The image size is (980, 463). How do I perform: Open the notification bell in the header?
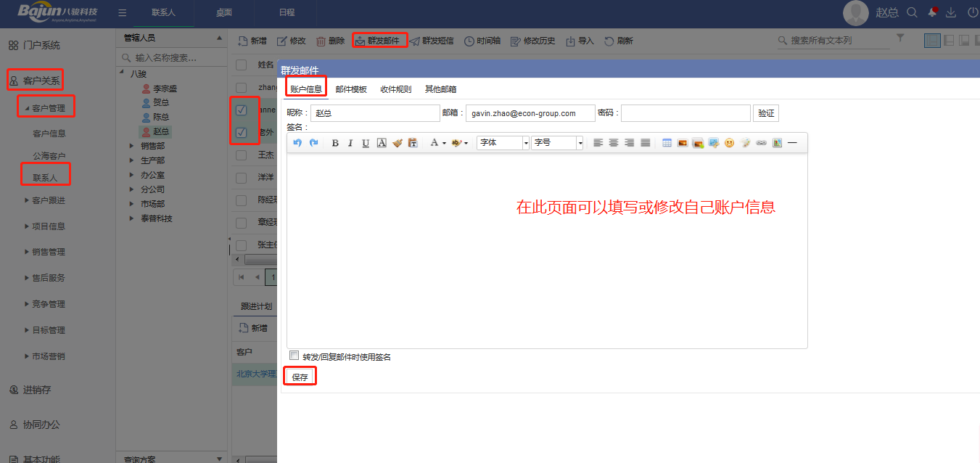coord(932,12)
